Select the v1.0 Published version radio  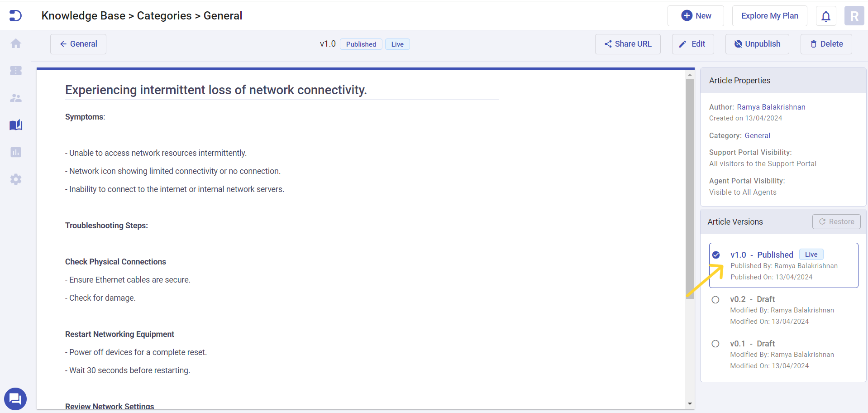pos(716,255)
